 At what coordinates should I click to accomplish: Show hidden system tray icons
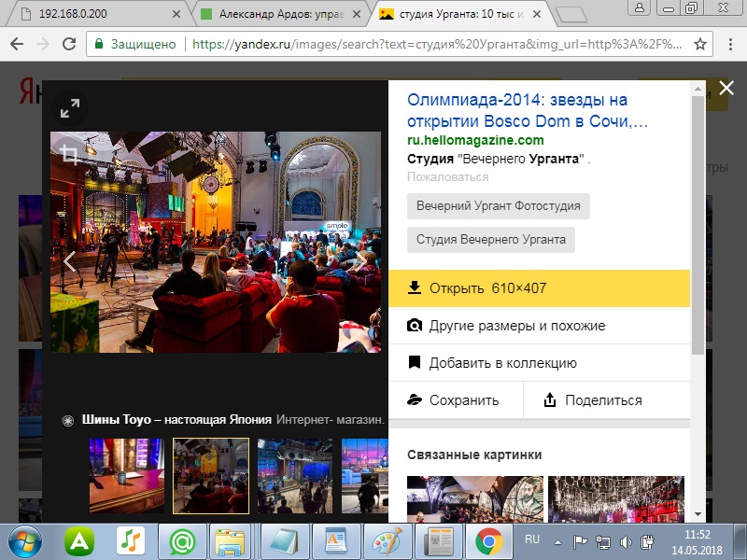click(557, 542)
